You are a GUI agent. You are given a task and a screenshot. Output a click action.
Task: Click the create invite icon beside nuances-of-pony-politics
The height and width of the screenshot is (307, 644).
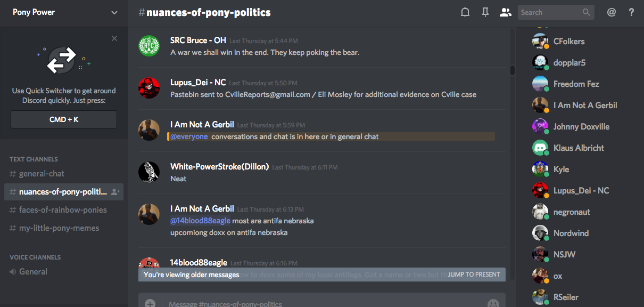point(115,192)
